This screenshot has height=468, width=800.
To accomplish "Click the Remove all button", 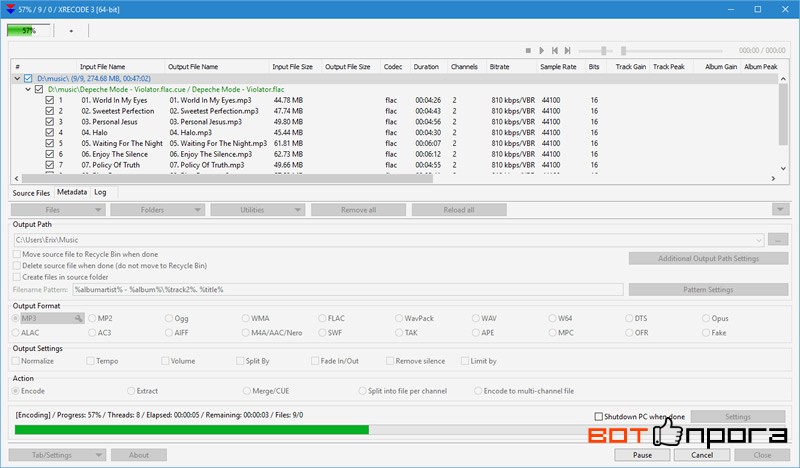I will coord(358,210).
